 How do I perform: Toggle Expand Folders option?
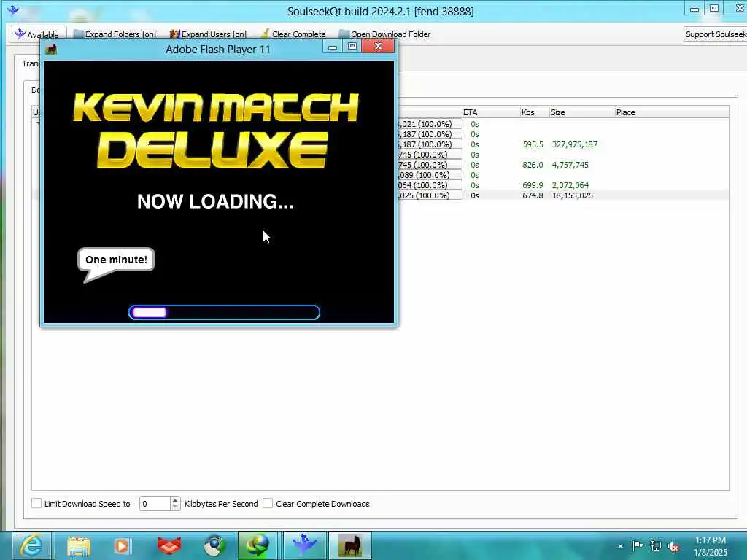pyautogui.click(x=115, y=34)
